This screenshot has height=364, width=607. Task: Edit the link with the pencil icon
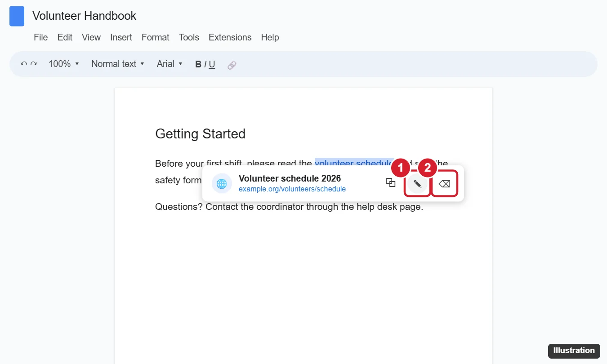418,183
